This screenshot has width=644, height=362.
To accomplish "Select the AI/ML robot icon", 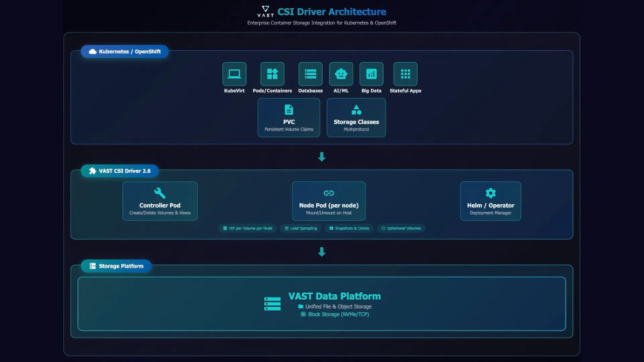I will pyautogui.click(x=341, y=74).
